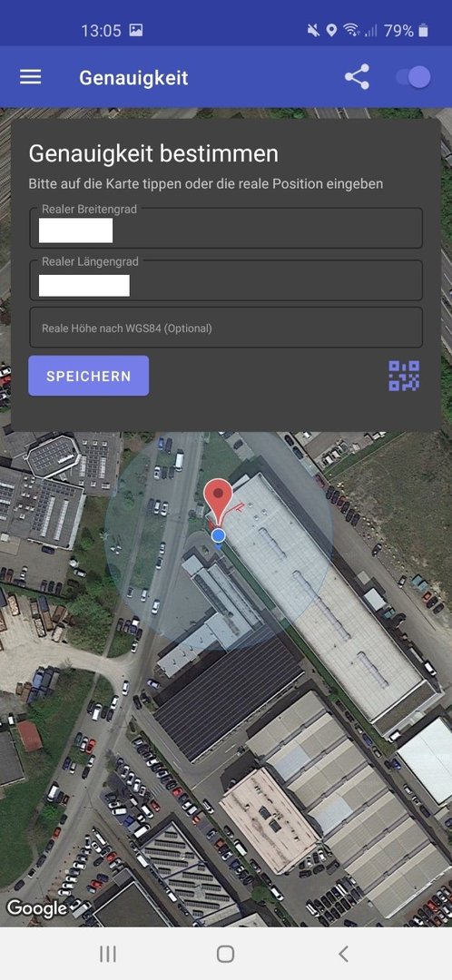Toggle the switch in the app bar
Image resolution: width=452 pixels, height=980 pixels.
click(413, 77)
